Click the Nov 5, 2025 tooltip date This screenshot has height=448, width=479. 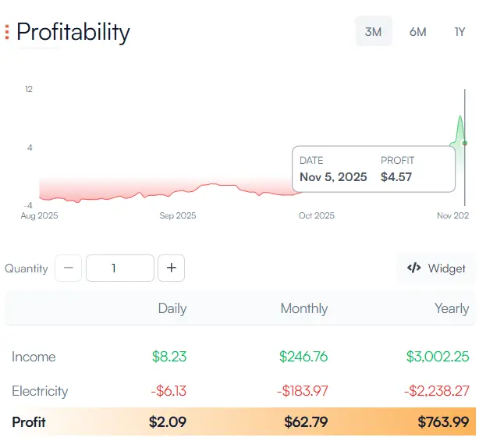pyautogui.click(x=333, y=177)
